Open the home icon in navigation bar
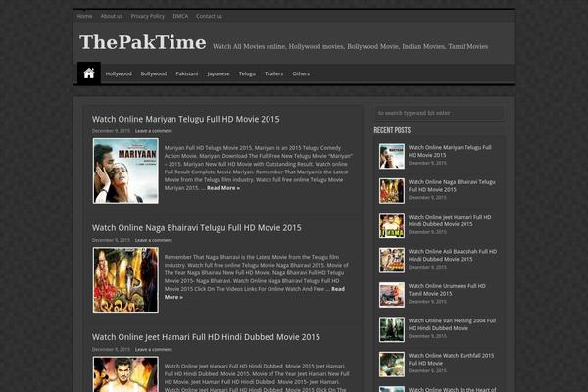This screenshot has height=392, width=588. pos(89,73)
